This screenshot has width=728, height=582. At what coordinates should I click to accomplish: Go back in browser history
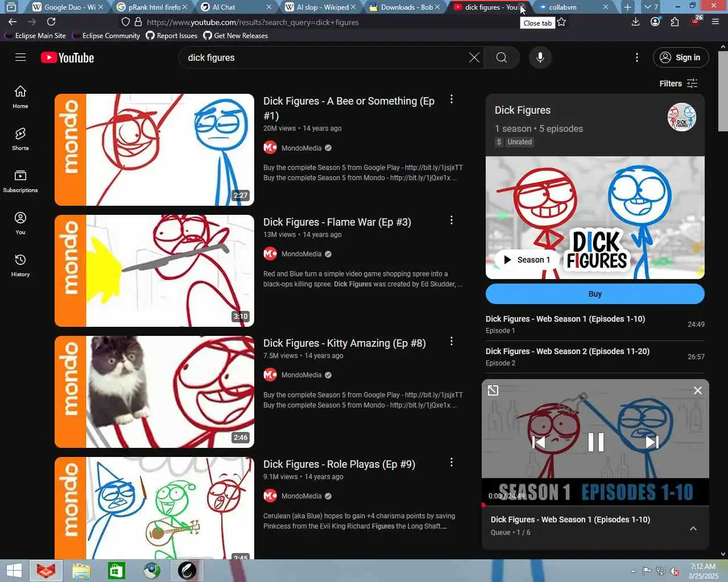[x=13, y=22]
